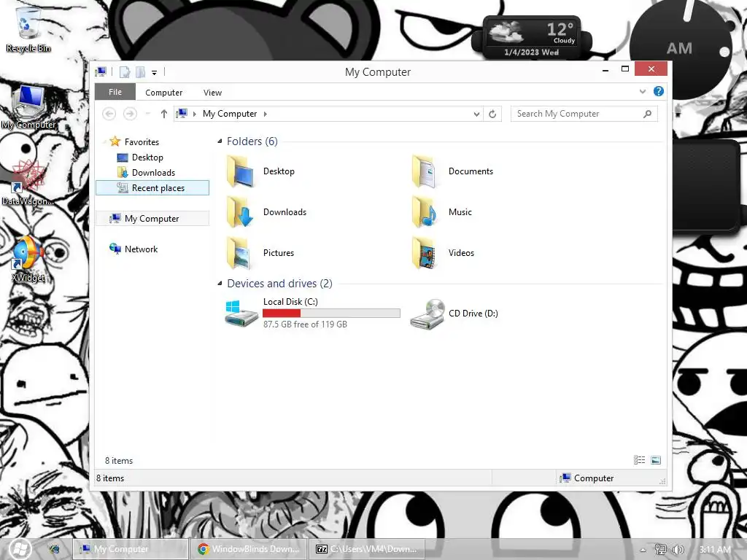
Task: Refresh the My Computer view
Action: [x=492, y=114]
